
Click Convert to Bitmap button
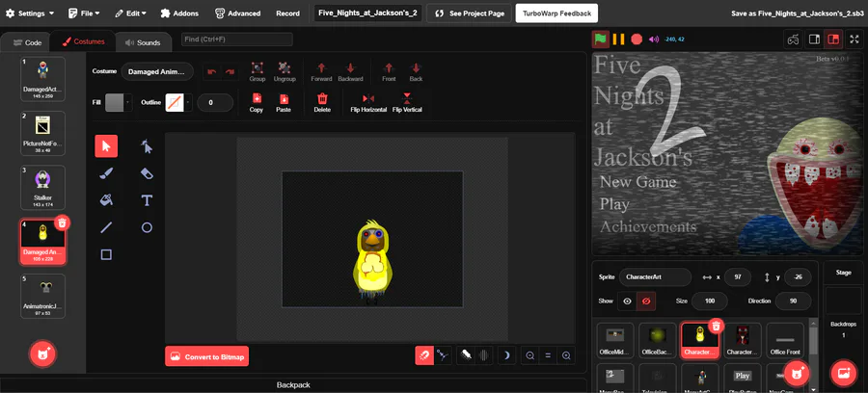(x=207, y=356)
